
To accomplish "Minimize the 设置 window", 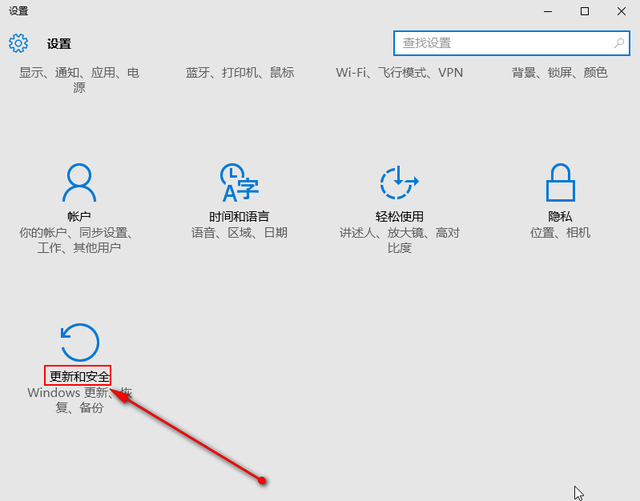I will (548, 11).
